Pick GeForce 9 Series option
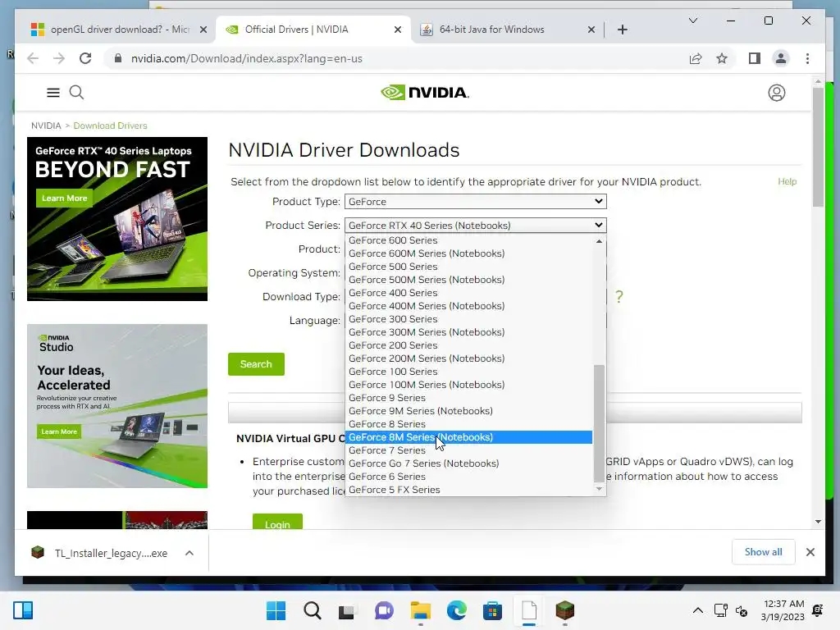The width and height of the screenshot is (840, 630). click(x=468, y=398)
